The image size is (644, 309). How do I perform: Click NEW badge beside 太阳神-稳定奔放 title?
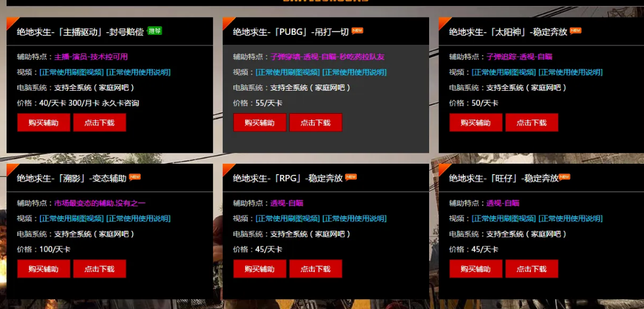[x=576, y=31]
